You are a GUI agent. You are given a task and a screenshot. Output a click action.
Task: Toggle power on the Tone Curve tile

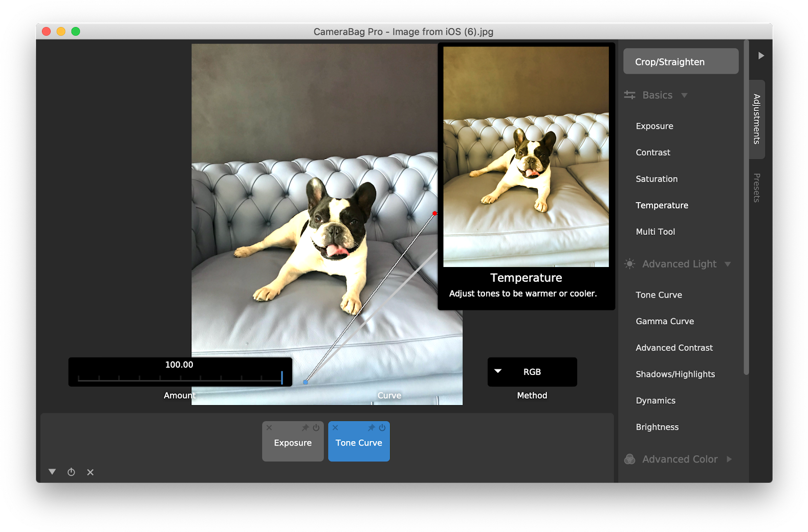(382, 428)
